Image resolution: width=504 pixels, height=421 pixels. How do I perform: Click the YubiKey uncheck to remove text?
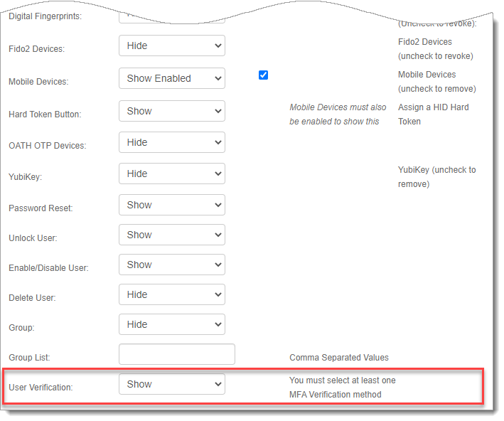point(436,177)
